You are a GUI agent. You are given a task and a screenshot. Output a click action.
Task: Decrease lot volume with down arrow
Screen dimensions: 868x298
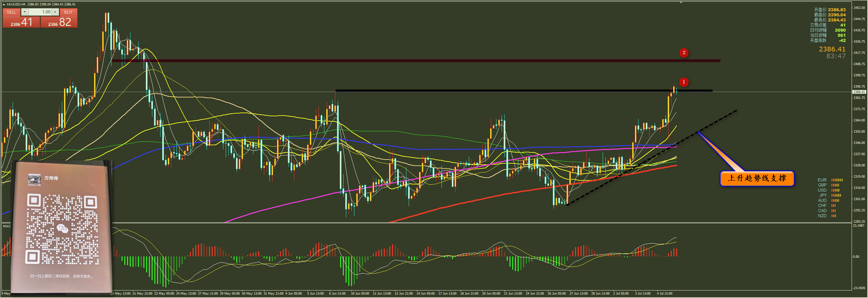(x=25, y=12)
